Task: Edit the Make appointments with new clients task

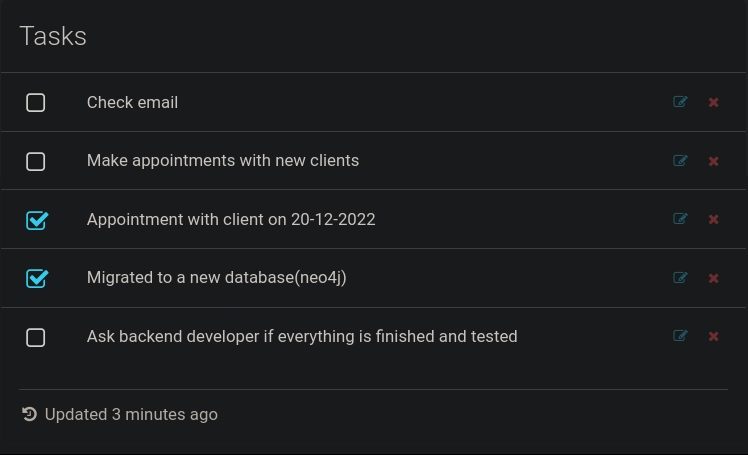Action: pyautogui.click(x=680, y=161)
